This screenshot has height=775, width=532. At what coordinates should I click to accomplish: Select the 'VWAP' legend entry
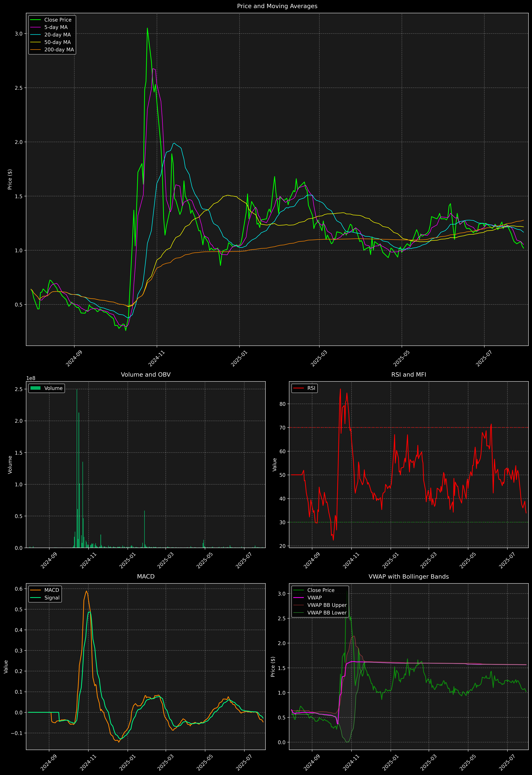pos(315,598)
